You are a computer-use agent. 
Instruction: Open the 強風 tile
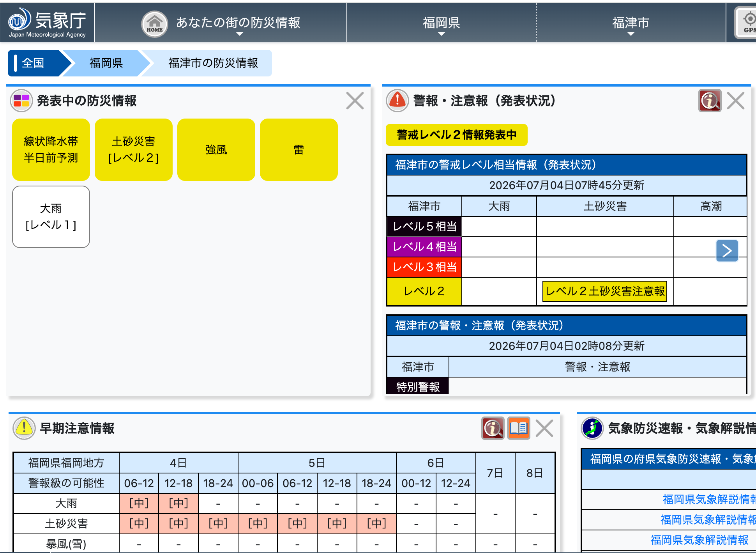pyautogui.click(x=216, y=150)
